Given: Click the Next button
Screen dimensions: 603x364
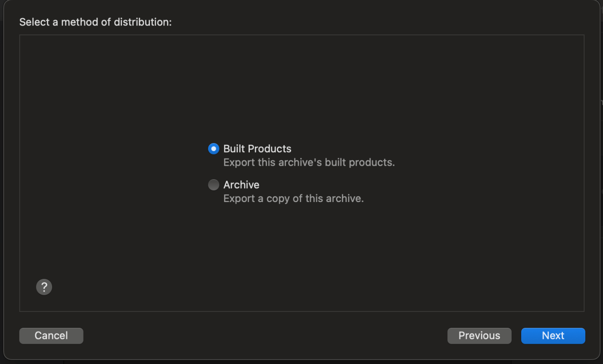Looking at the screenshot, I should pyautogui.click(x=553, y=336).
